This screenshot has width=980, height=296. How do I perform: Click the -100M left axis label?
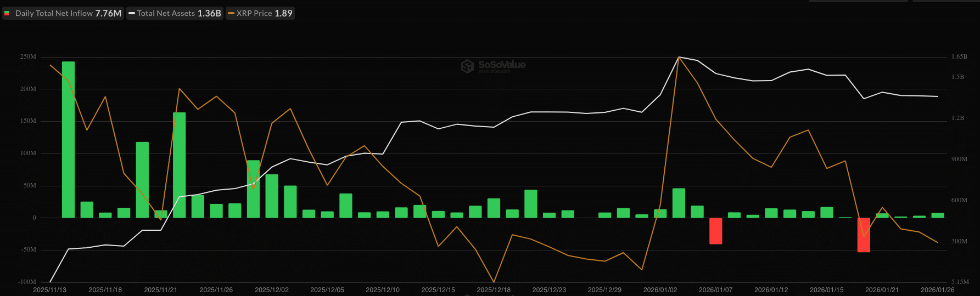pos(27,282)
